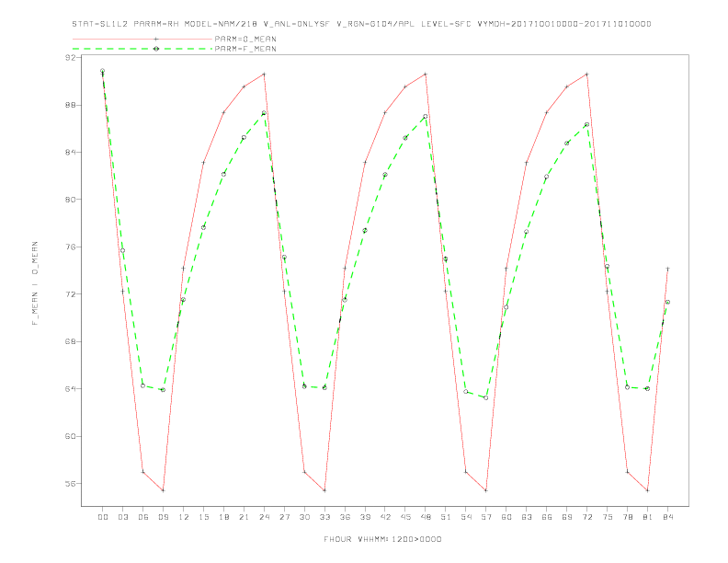Click the 64 tick label on y-axis
Image resolution: width=728 pixels, height=563 pixels.
coord(71,389)
